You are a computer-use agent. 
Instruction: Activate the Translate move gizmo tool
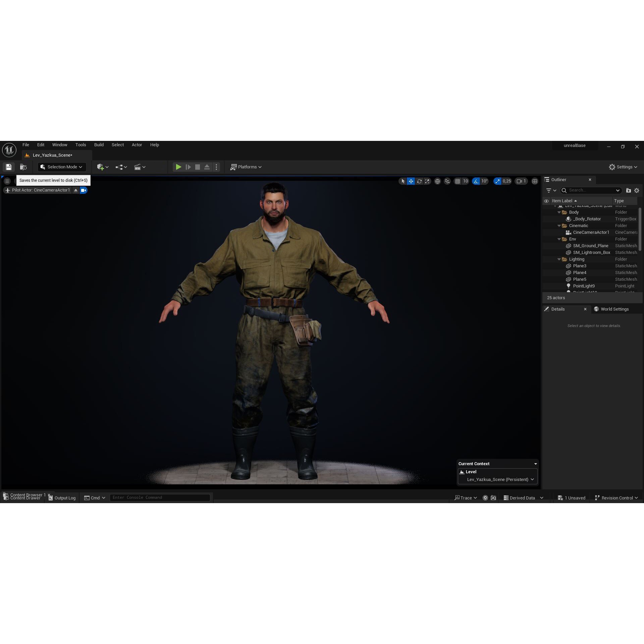click(411, 181)
